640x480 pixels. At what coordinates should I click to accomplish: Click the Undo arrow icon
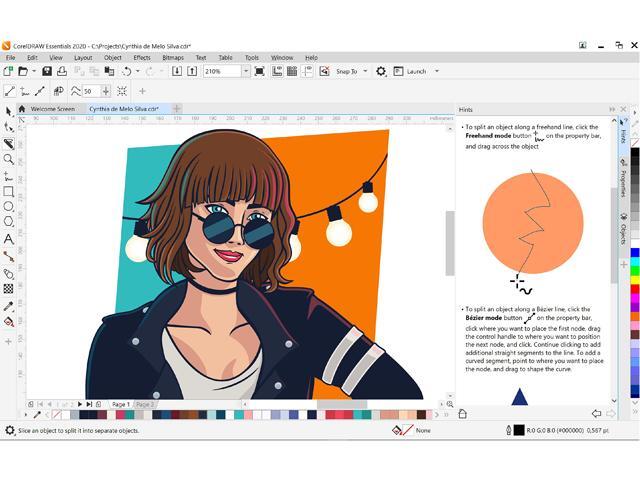point(127,71)
